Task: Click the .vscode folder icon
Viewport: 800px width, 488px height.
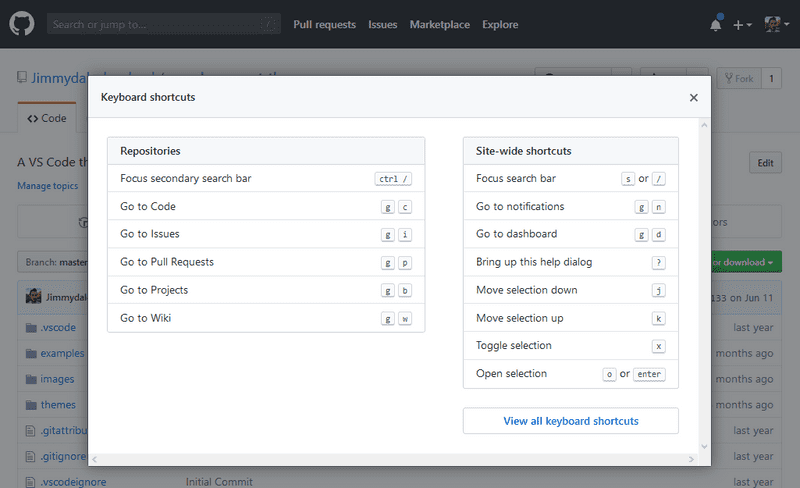Action: [31, 328]
